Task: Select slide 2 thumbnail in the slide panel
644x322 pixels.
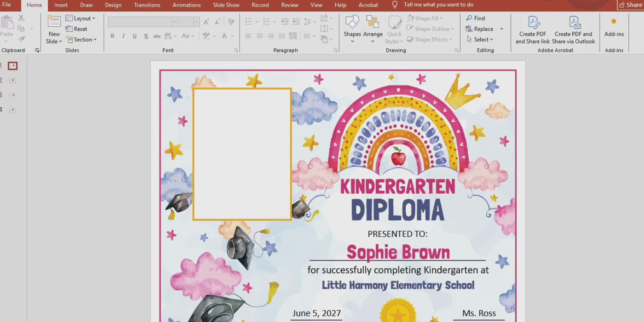Action: [12, 80]
